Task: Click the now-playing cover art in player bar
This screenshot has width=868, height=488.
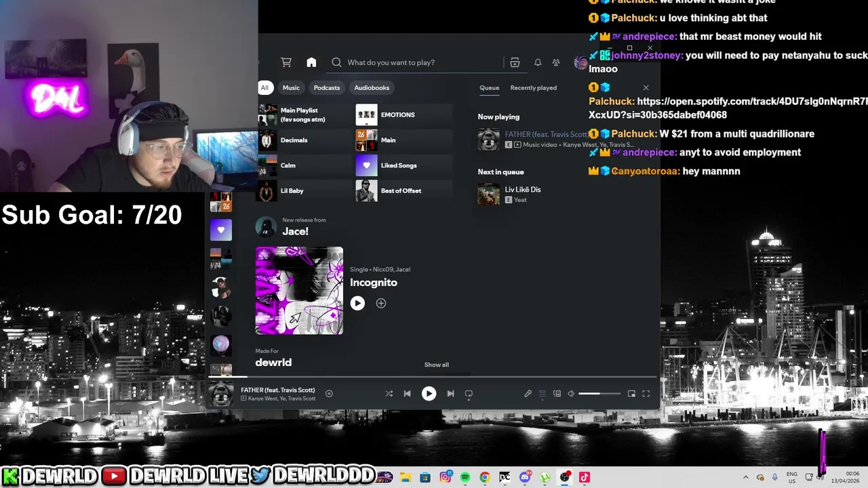Action: [x=220, y=394]
